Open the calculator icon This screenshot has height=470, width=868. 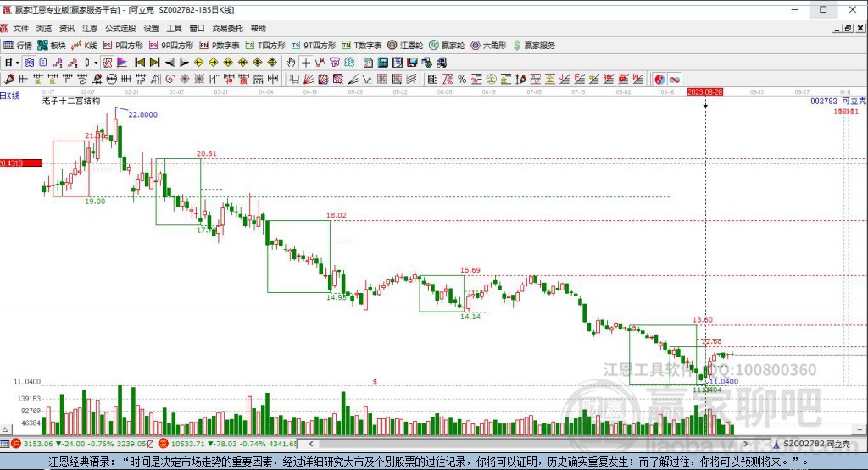382,63
